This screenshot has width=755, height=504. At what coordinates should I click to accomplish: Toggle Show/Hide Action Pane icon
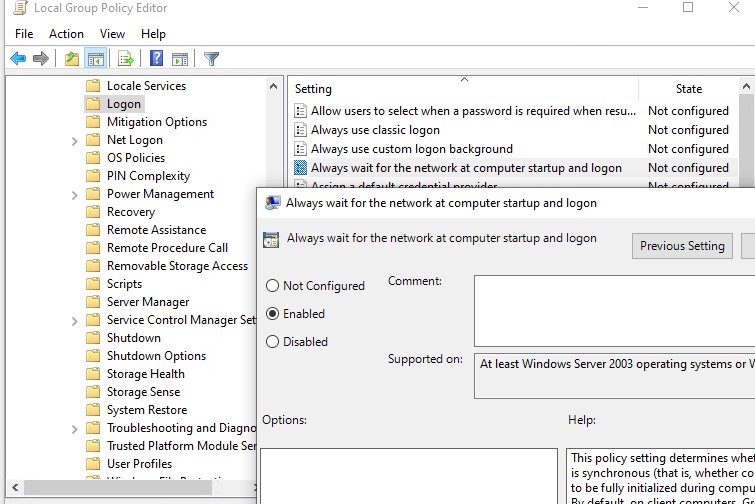point(180,59)
